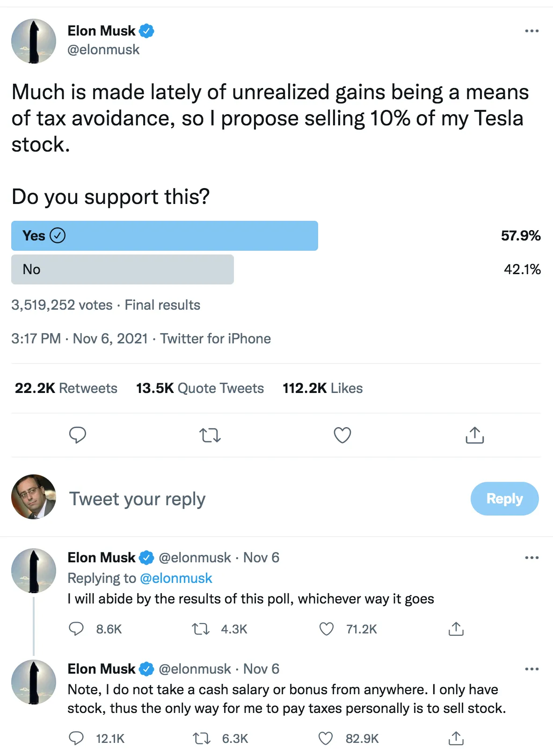
Task: Retweet the main poll tweet
Action: tap(210, 435)
